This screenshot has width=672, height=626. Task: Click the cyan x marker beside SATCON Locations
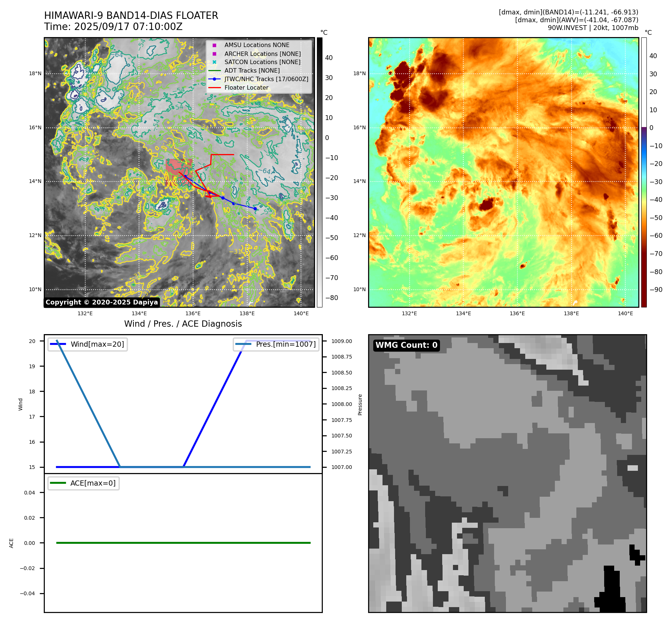[x=214, y=62]
